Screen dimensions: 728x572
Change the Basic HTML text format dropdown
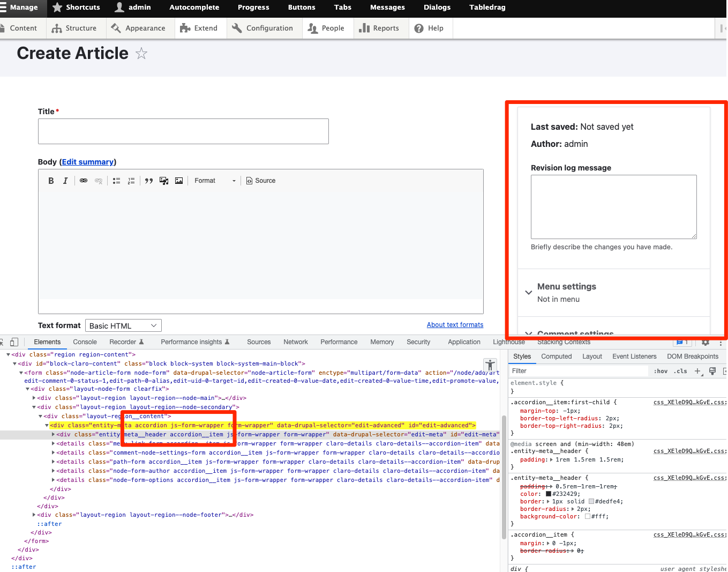click(123, 325)
